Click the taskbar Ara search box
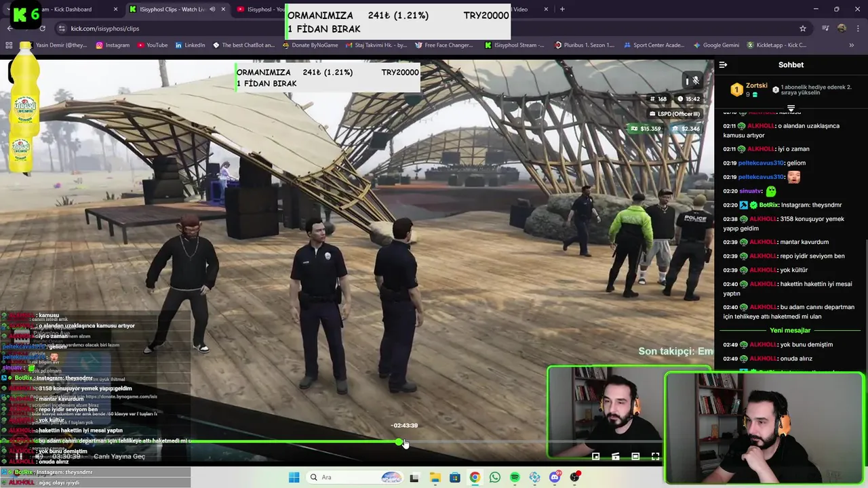 354,477
